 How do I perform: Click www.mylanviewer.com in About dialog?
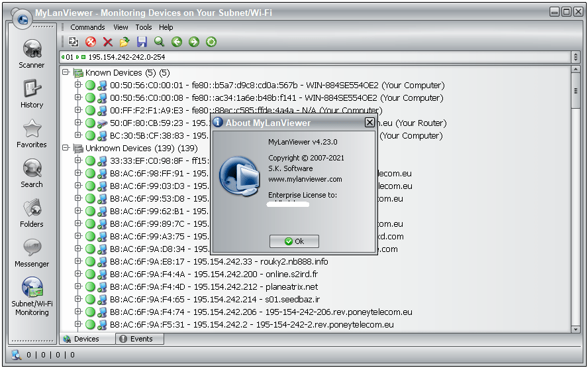point(305,179)
